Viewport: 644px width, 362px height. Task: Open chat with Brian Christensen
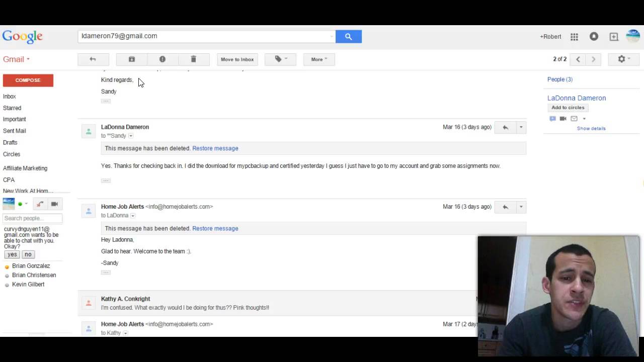point(34,276)
